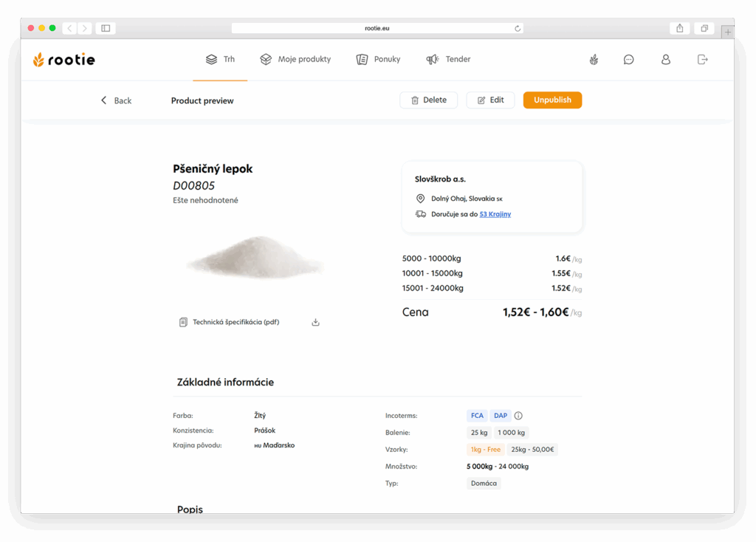This screenshot has height=542, width=756.
Task: Go to Moje produkty tab
Action: pyautogui.click(x=295, y=59)
